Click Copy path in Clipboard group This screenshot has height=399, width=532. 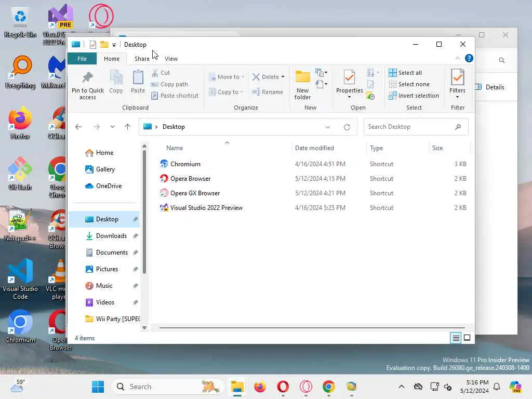tap(170, 84)
